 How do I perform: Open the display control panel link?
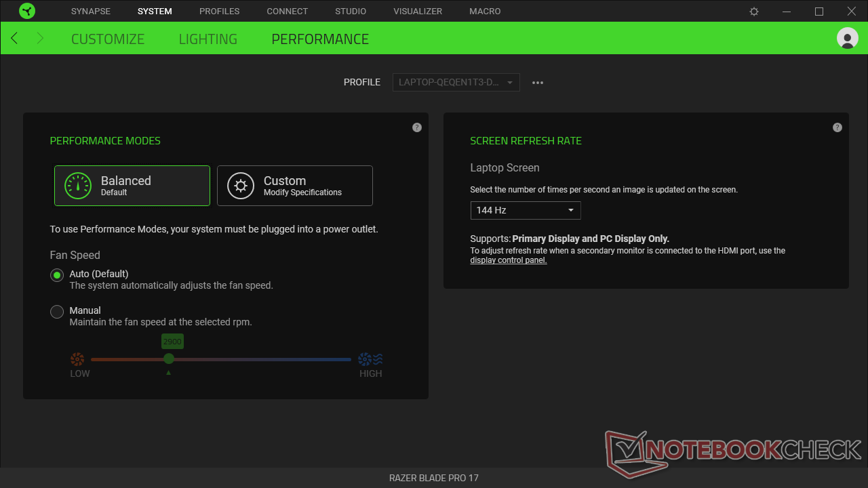(509, 260)
